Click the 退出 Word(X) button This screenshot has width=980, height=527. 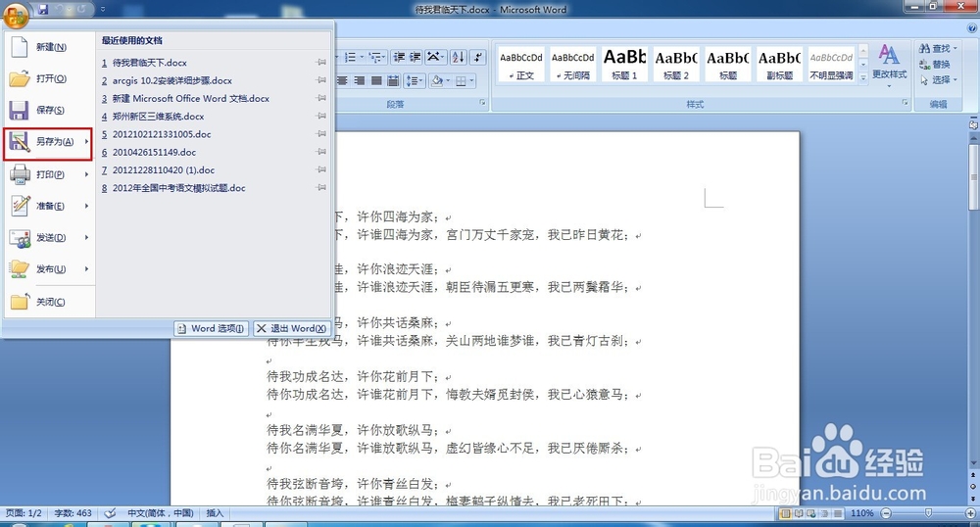(291, 328)
